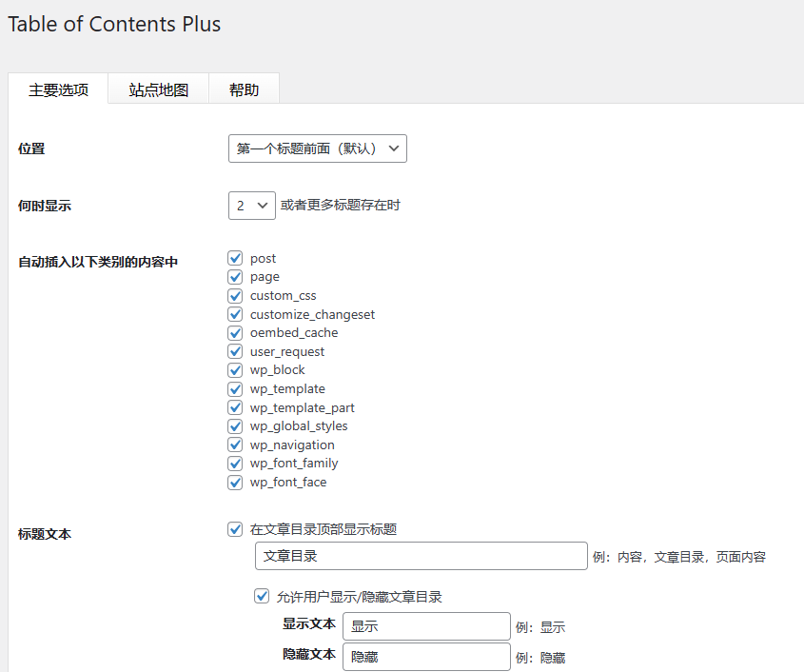804x672 pixels.
Task: Open the 何时显示 number dropdown showing 2
Action: [x=252, y=206]
